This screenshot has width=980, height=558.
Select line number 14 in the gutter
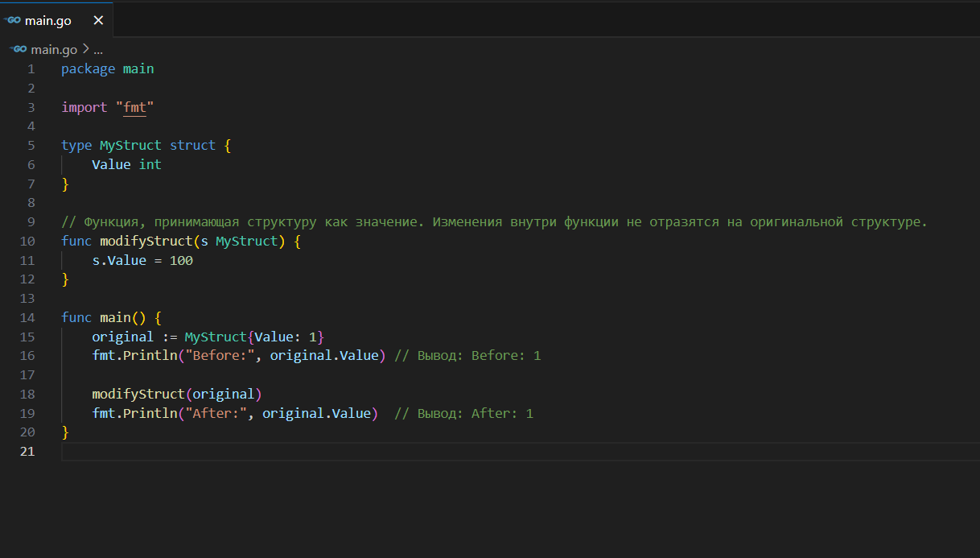[27, 317]
